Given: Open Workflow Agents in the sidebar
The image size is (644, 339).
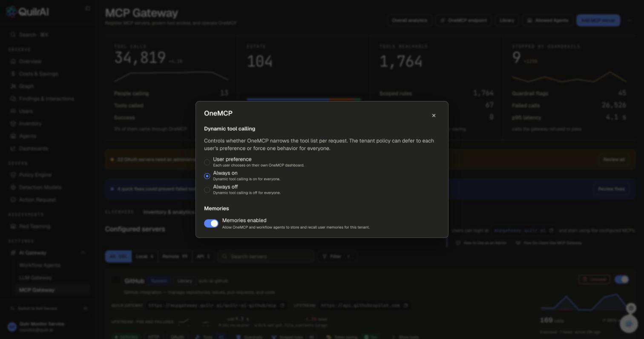Looking at the screenshot, I should coord(40,265).
